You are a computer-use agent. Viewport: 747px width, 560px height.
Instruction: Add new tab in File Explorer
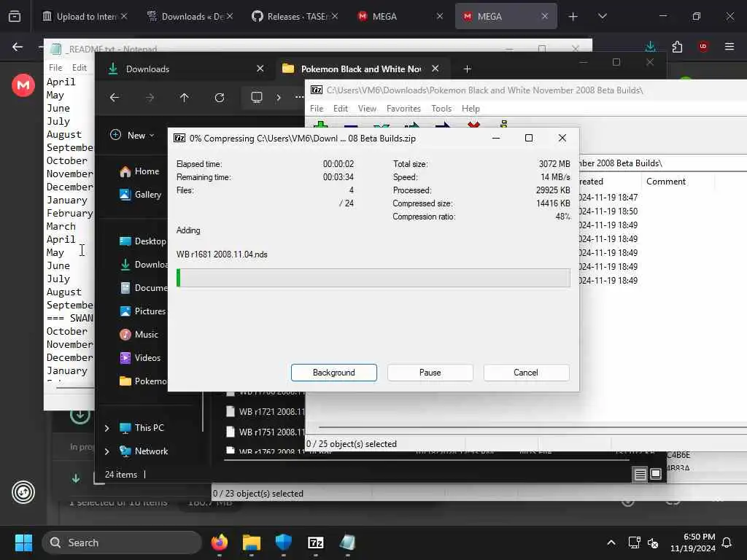[x=468, y=69]
